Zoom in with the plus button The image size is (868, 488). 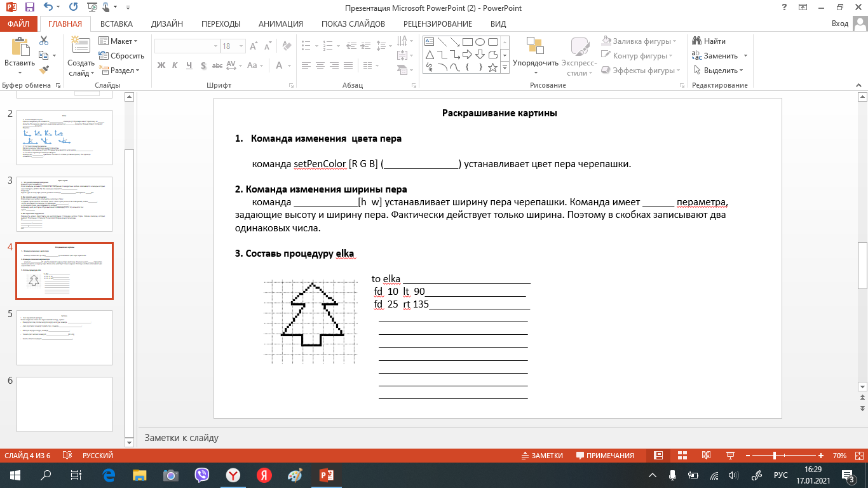(x=820, y=456)
